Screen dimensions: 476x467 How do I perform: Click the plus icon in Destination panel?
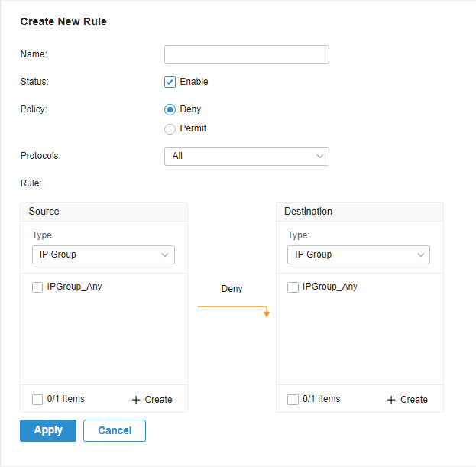coord(391,400)
